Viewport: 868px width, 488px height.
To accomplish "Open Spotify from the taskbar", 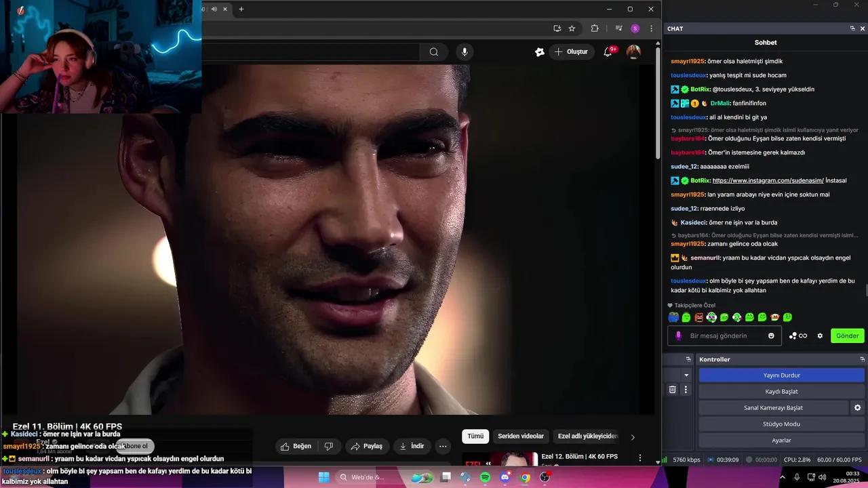I will click(486, 477).
